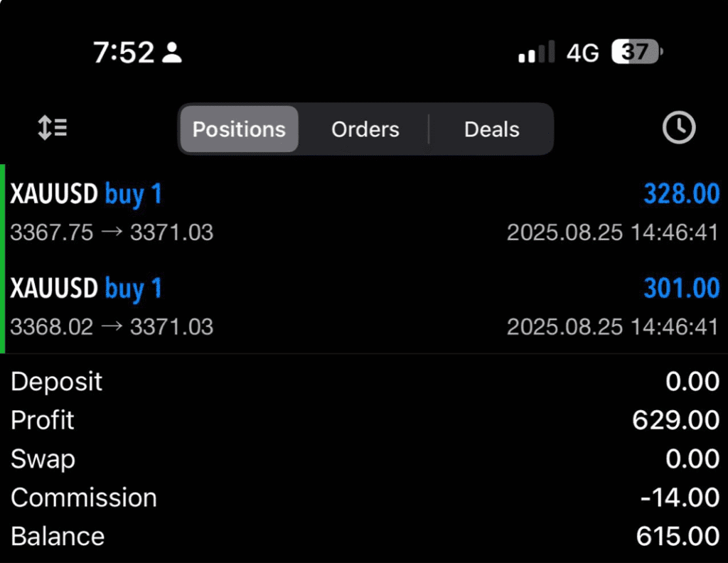This screenshot has height=563, width=728.
Task: Tap the Commission summary row
Action: tap(364, 498)
